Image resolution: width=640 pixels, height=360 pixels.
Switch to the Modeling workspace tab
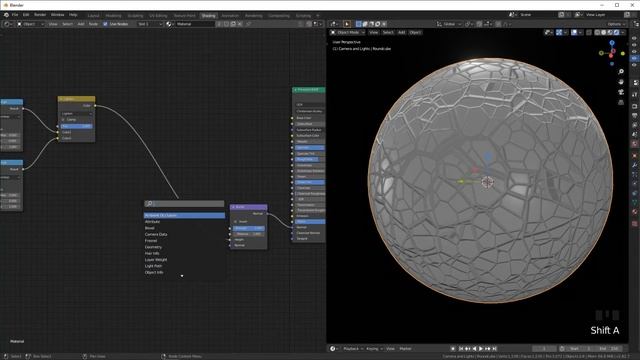point(113,16)
